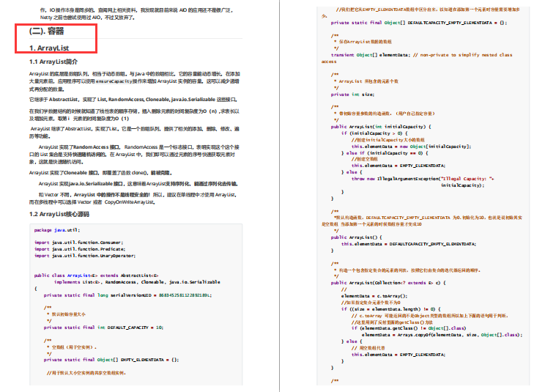This screenshot has height=392, width=545.
Task: Click the line "new Object[initialCapacity];"
Action: [x=411, y=147]
